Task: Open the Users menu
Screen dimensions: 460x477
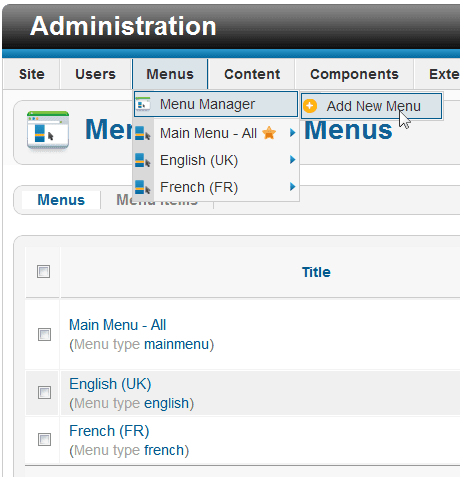Action: click(x=95, y=74)
